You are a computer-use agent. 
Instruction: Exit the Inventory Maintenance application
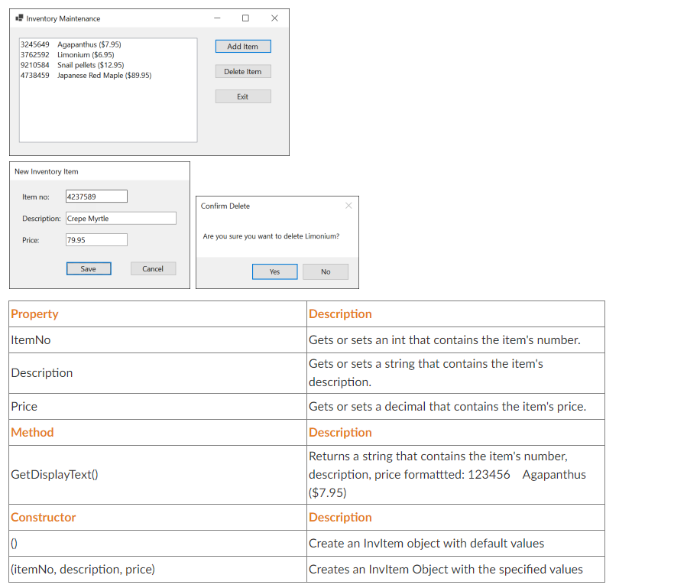[242, 96]
